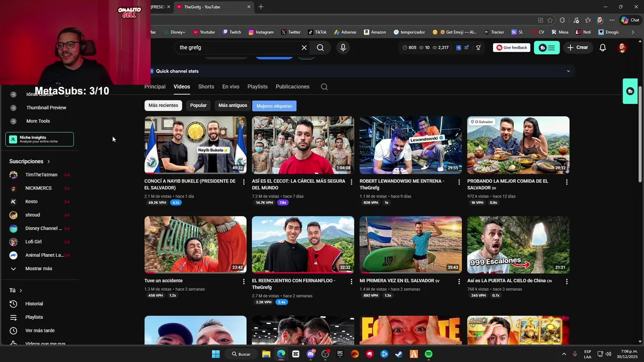644x362 pixels.
Task: Open More Tools in TubeBuddy sidebar
Action: 39,121
